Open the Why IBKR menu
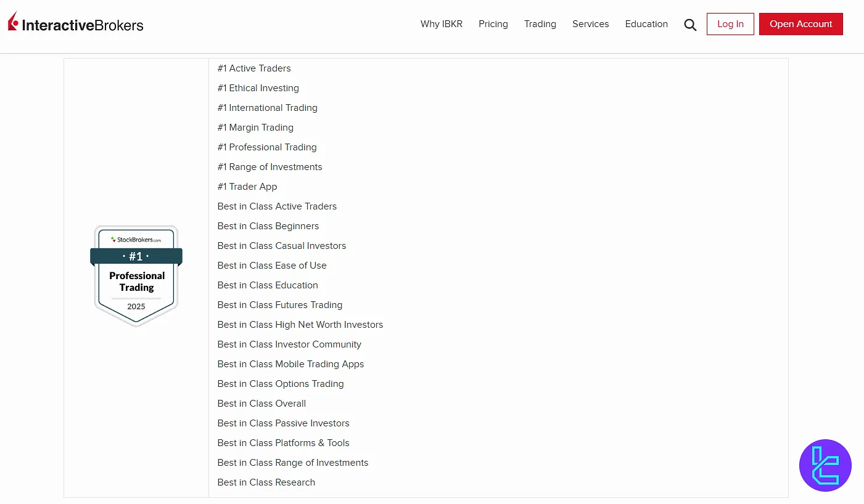864x504 pixels. point(442,24)
